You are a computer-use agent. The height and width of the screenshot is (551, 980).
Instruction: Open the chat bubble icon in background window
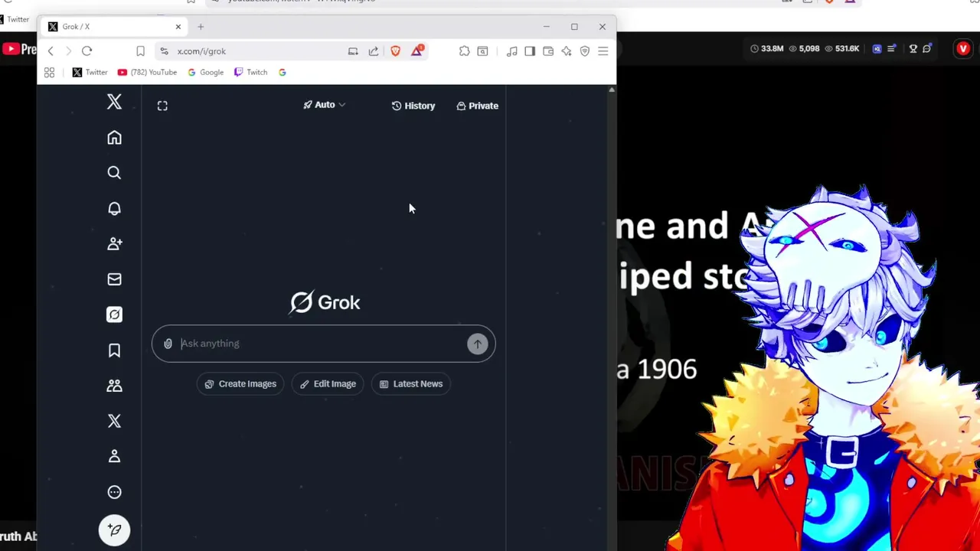point(927,49)
